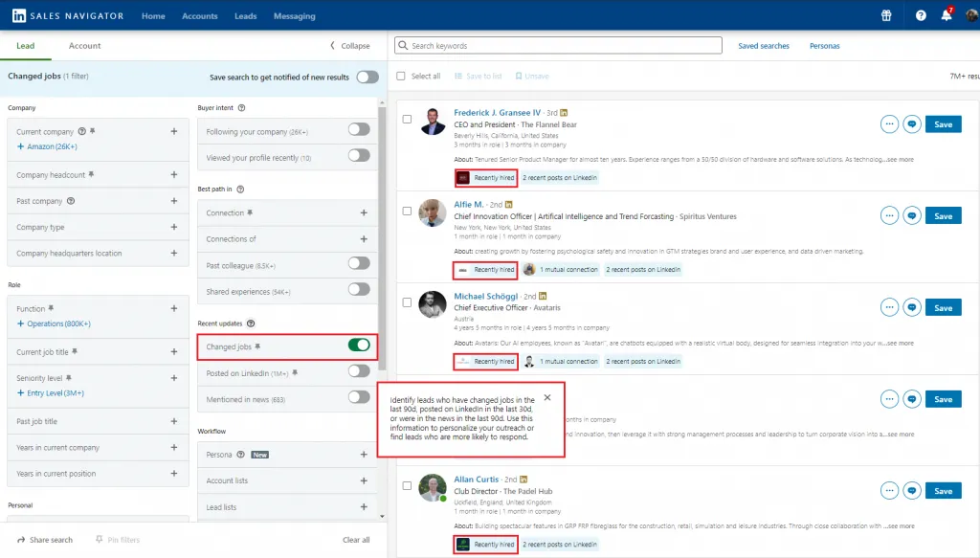The height and width of the screenshot is (558, 980).
Task: Click Clear all filters
Action: coord(356,539)
